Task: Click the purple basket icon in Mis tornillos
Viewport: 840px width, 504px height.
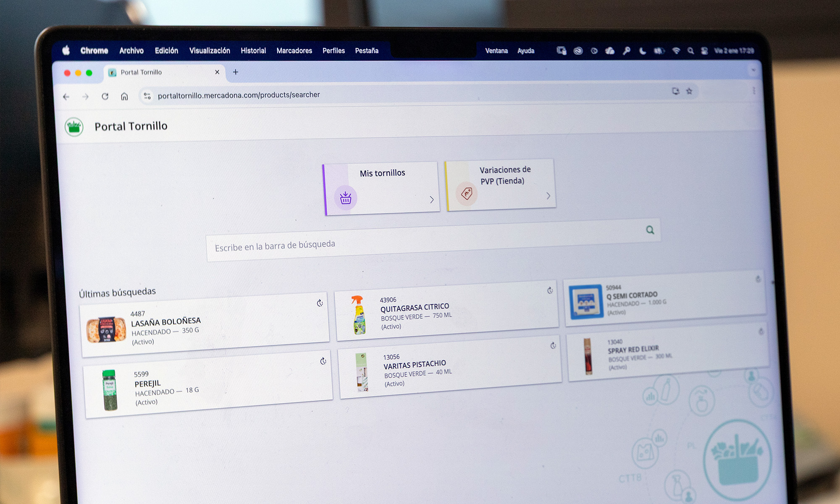Action: click(345, 197)
